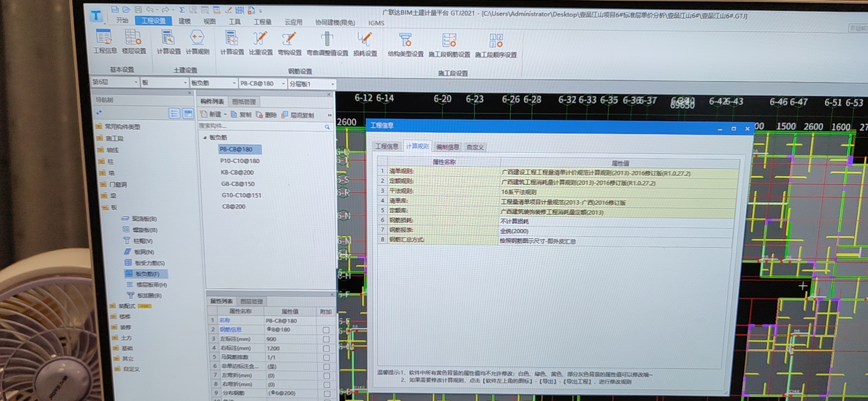Switch to the 云应用 ribbon tab
This screenshot has height=401, width=868.
tap(293, 22)
